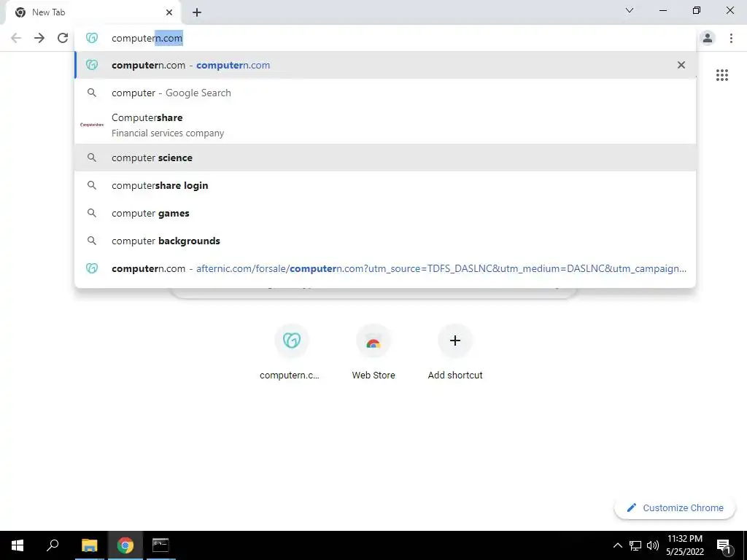Select the 'computer - Google Search' suggestion
This screenshot has height=560, width=747.
click(385, 93)
